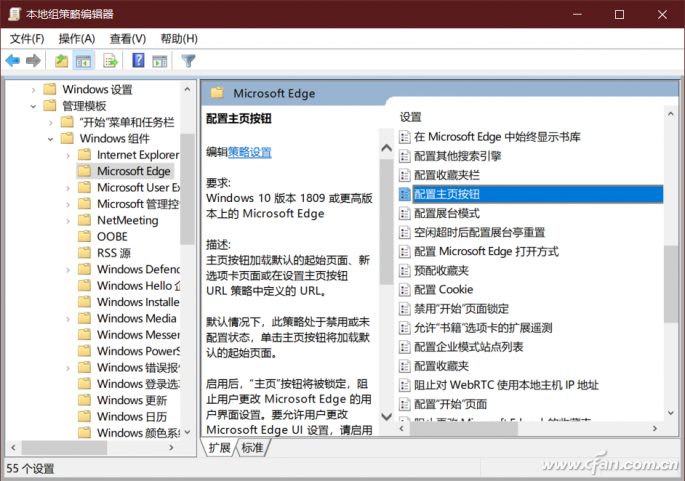The width and height of the screenshot is (685, 481).
Task: Click tree pane scroll up arrow
Action: 187,90
